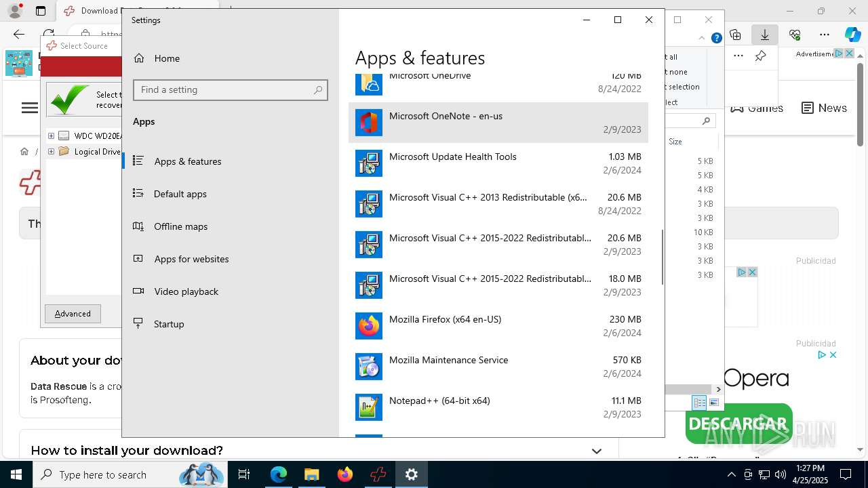Click the Settings gear in the taskbar
Image resolution: width=868 pixels, height=488 pixels.
[x=412, y=474]
